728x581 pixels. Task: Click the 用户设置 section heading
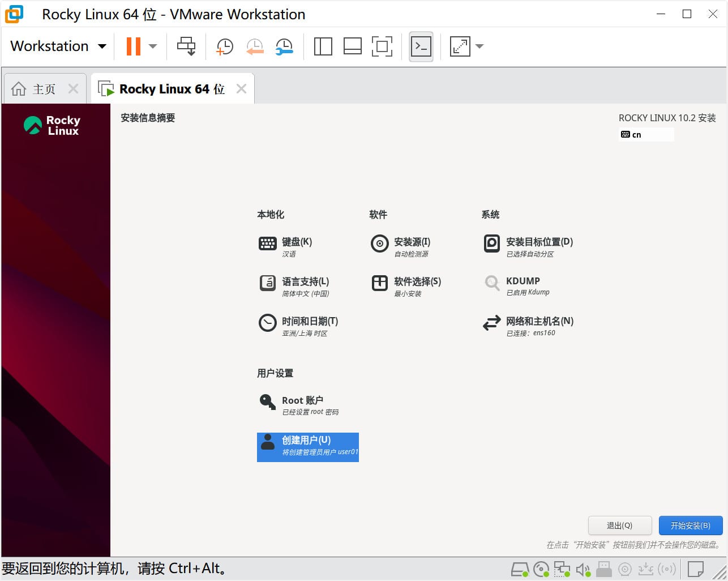point(275,373)
